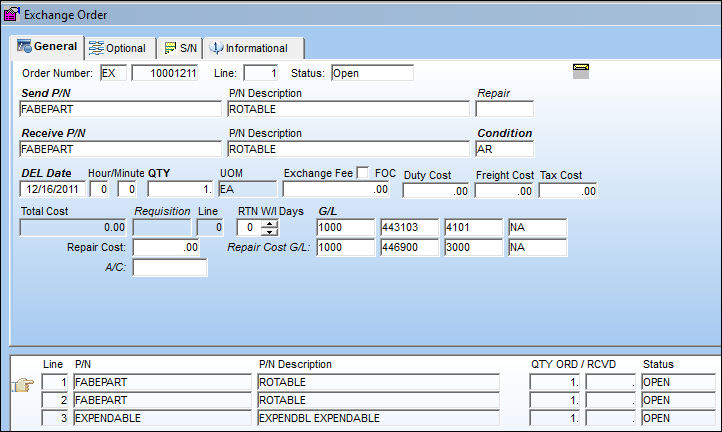The height and width of the screenshot is (432, 722).
Task: Decrease RTN W/I Days with down arrow
Action: coord(269,232)
